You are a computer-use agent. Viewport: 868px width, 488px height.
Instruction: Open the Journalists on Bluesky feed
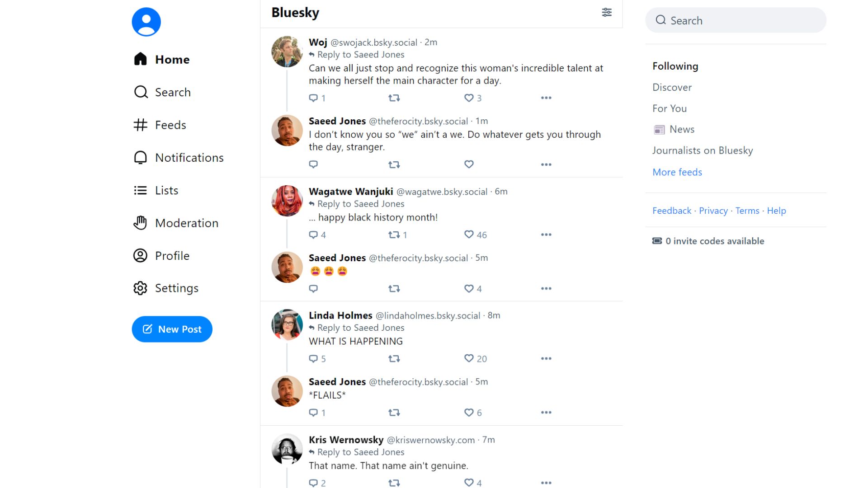pyautogui.click(x=703, y=150)
